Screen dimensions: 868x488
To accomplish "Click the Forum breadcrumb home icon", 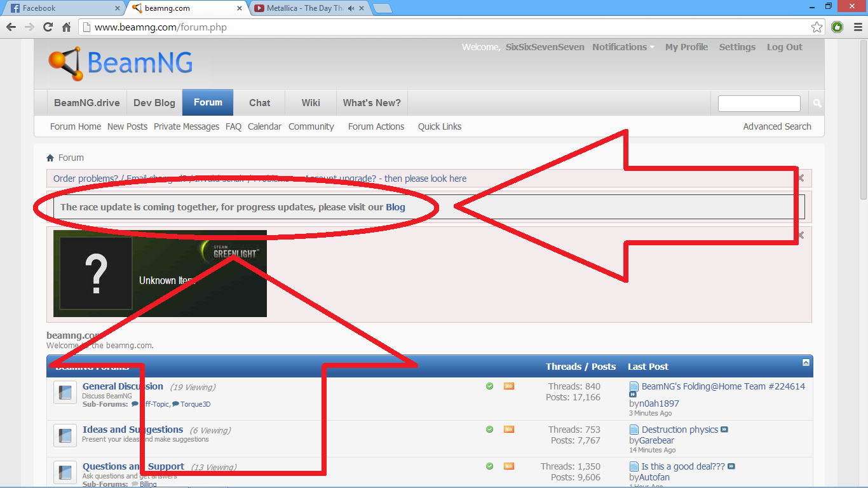I will tap(51, 158).
